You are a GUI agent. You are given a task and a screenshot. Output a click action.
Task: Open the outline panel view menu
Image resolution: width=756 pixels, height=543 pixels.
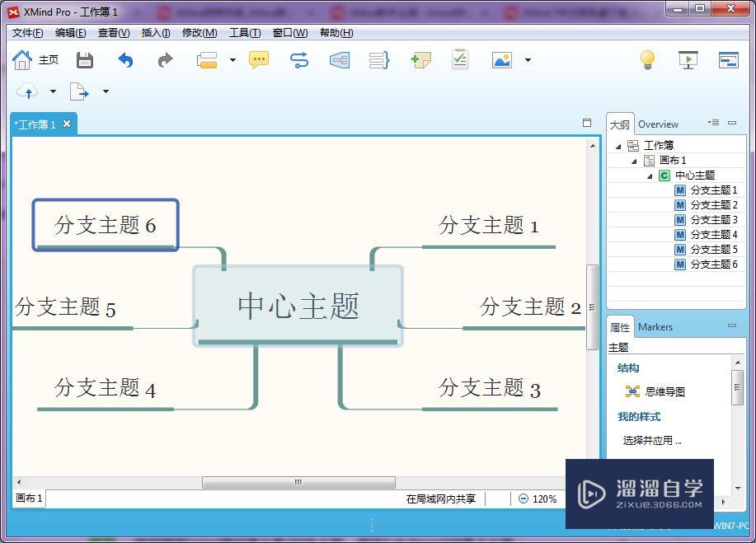pos(713,123)
